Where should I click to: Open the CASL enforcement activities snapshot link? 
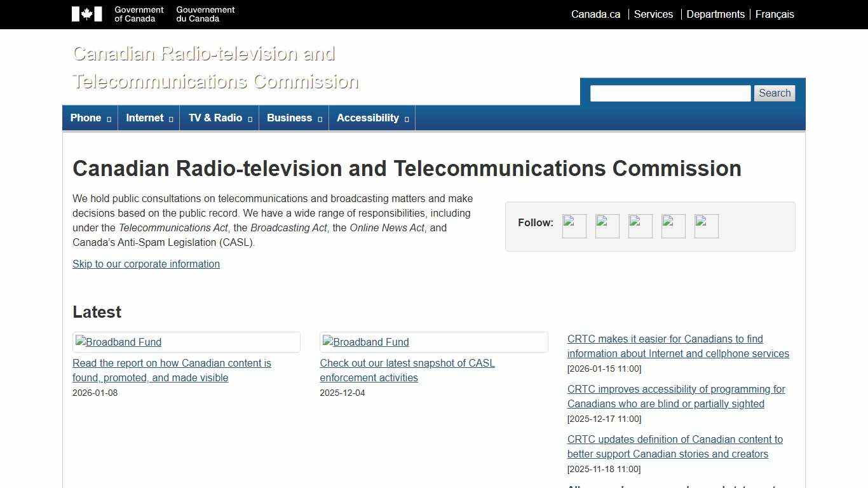click(x=407, y=370)
